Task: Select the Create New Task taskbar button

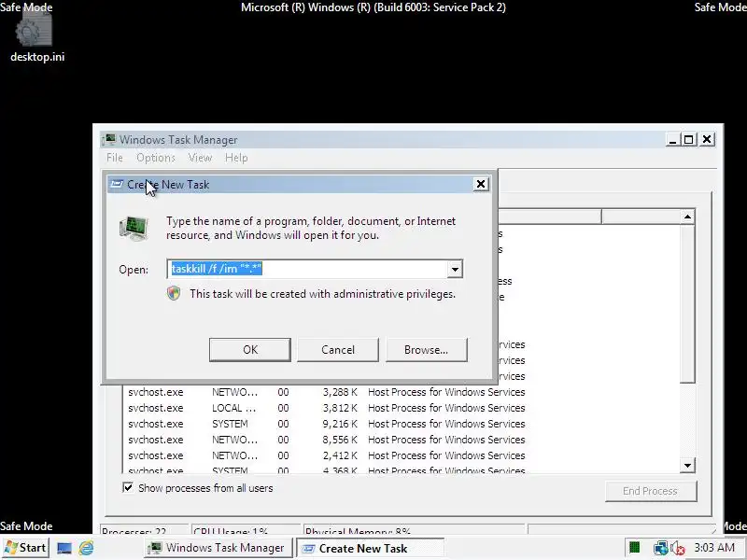Action: pos(370,548)
